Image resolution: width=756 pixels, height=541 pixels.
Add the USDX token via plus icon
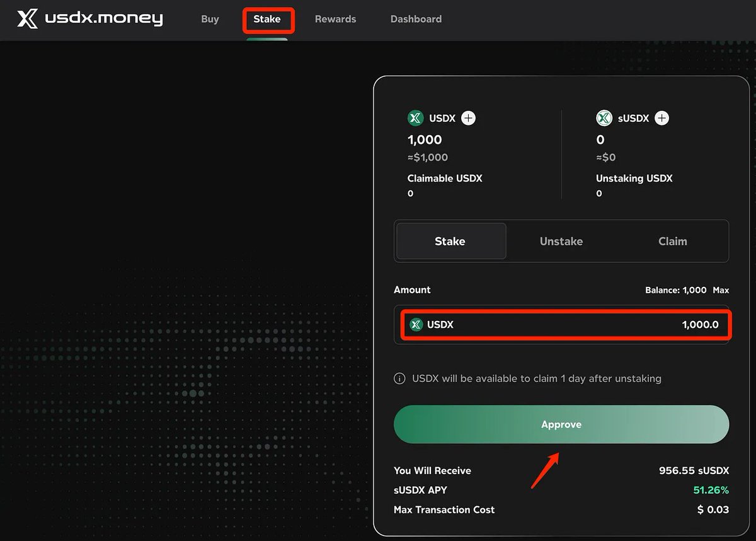point(469,118)
